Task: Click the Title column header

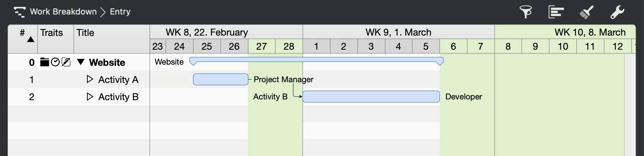Action: click(x=85, y=33)
